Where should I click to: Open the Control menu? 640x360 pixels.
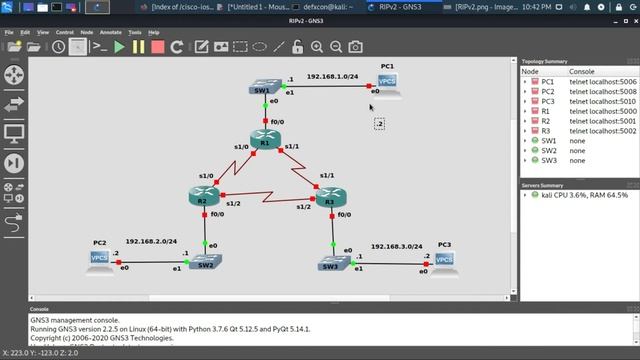tap(64, 32)
